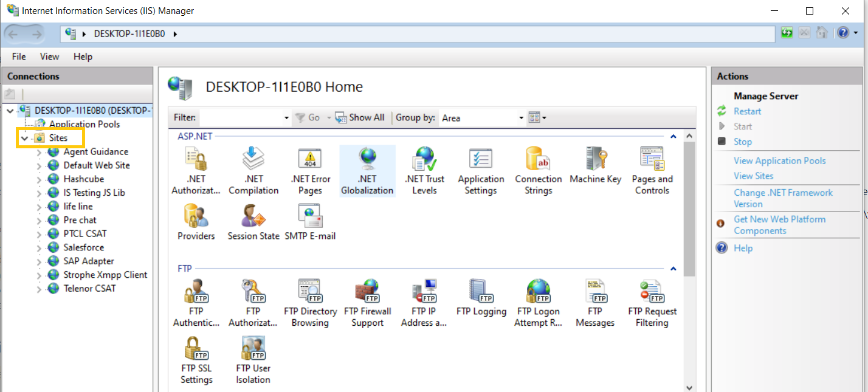Open FTP SSL Settings icon
This screenshot has height=392, width=868.
pos(196,360)
